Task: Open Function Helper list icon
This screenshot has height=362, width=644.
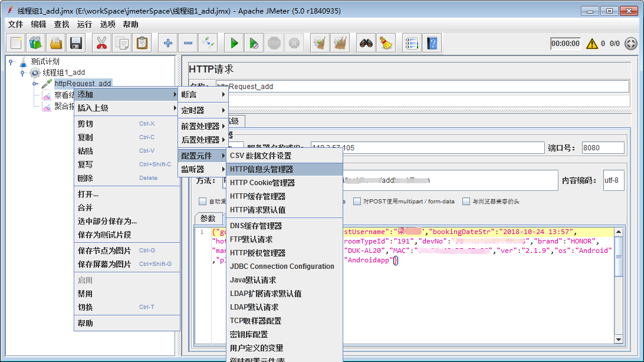Action: pos(412,43)
